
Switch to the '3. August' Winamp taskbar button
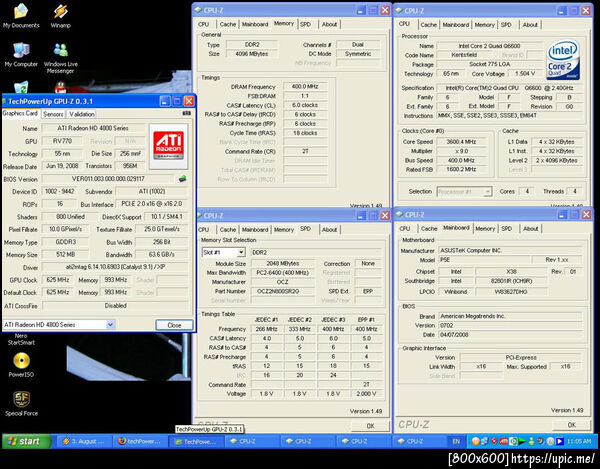point(84,441)
